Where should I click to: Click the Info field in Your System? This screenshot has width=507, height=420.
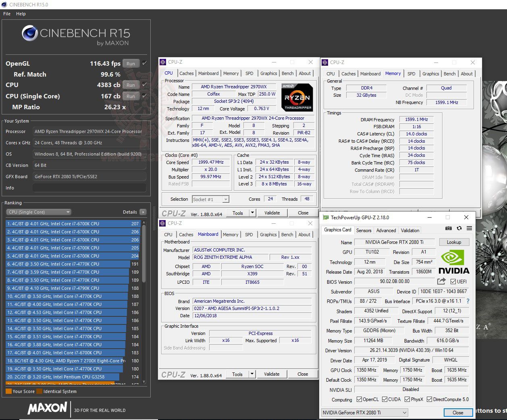[89, 188]
